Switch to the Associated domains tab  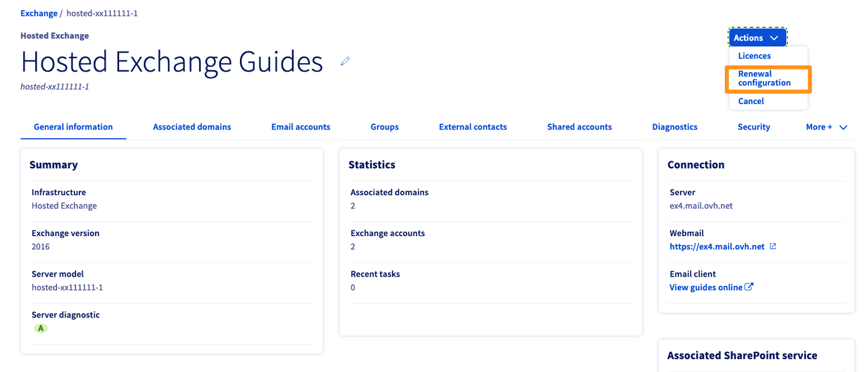pos(192,126)
